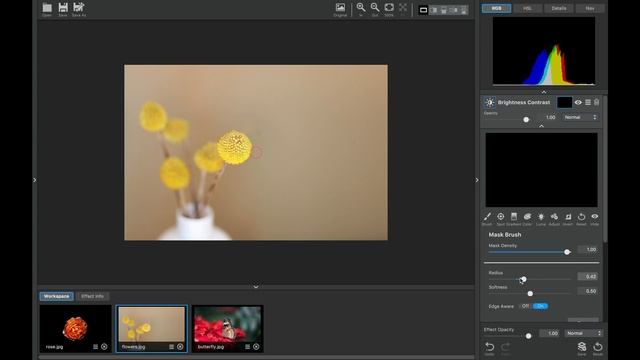Toggle the mask Hide eye icon

pos(595,217)
